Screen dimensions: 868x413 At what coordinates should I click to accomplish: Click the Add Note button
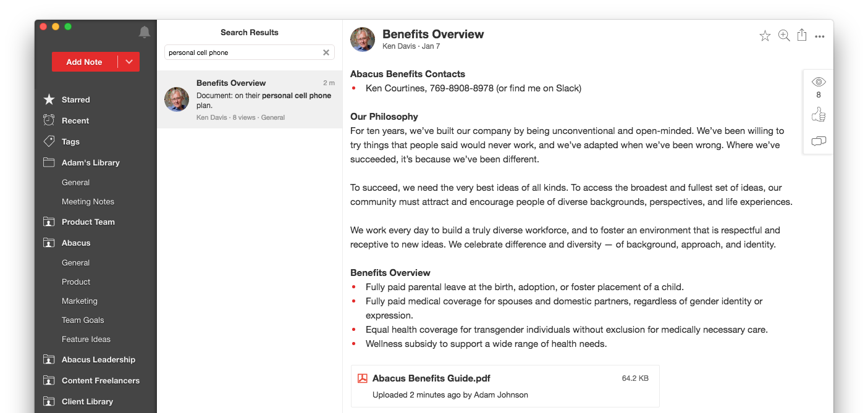pos(85,62)
